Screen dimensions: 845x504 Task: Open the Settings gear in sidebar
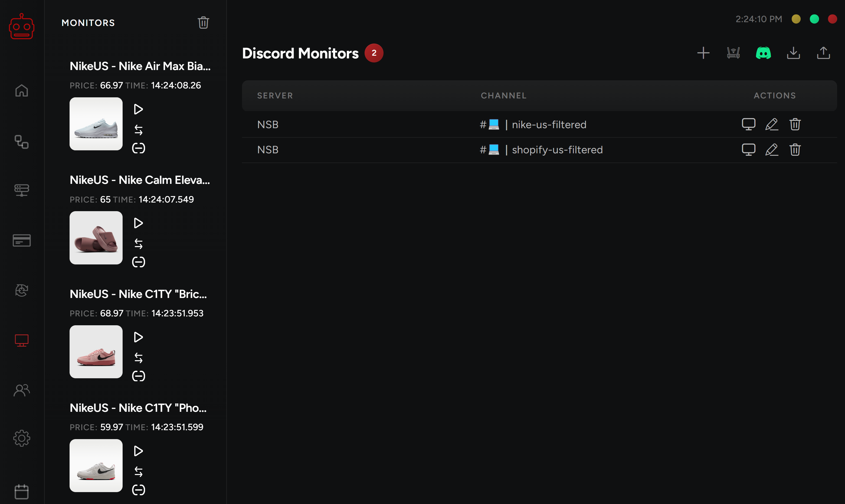point(22,439)
